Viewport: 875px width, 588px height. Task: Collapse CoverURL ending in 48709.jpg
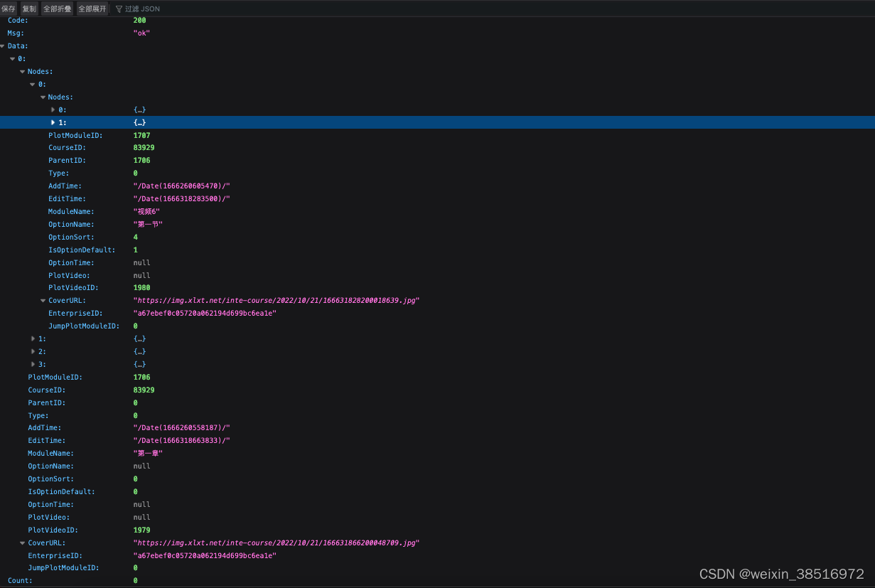click(x=23, y=542)
